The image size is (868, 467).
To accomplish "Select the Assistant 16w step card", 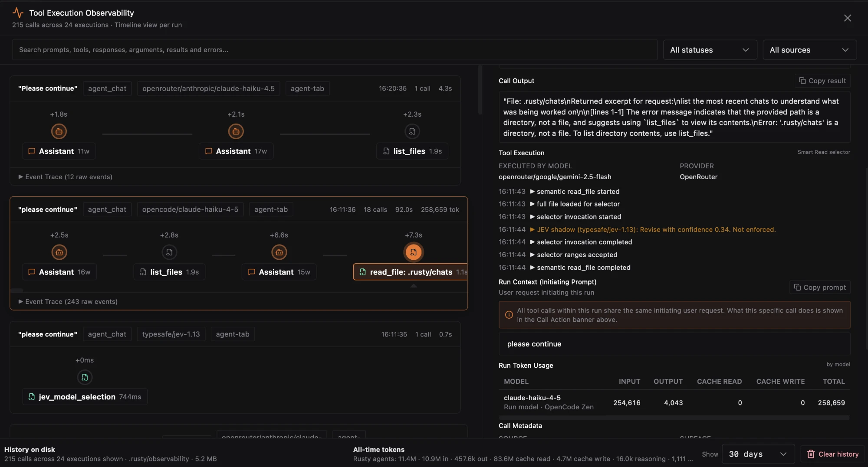I will click(59, 272).
